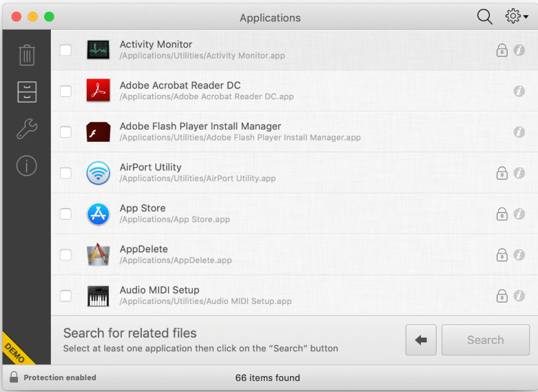
Task: Click the info circle in sidebar
Action: [x=27, y=165]
